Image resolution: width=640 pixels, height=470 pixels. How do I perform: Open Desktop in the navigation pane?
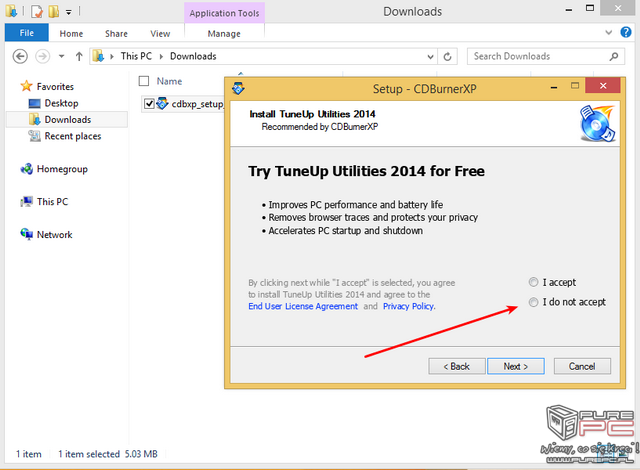tap(61, 103)
